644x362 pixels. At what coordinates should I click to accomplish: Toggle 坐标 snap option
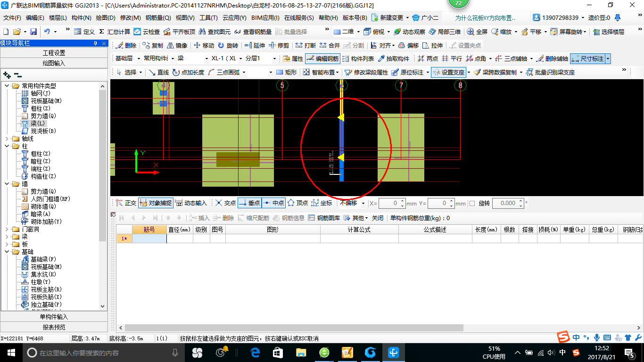click(x=322, y=203)
